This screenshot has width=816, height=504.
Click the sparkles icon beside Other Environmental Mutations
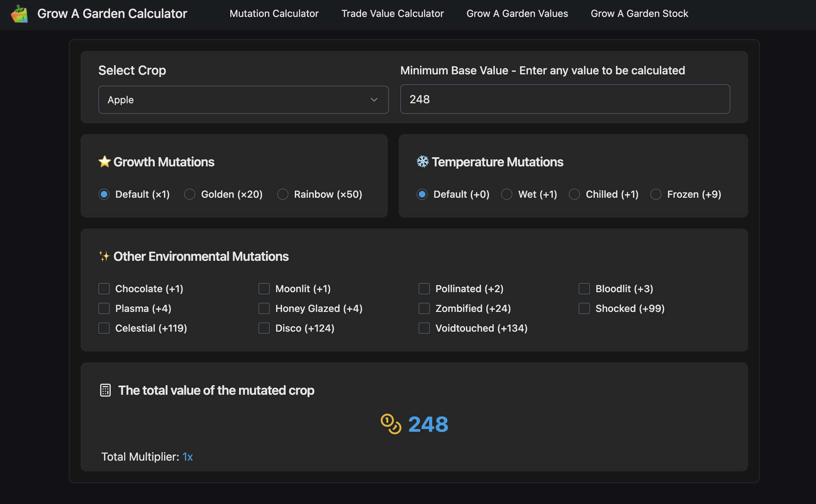click(x=104, y=256)
